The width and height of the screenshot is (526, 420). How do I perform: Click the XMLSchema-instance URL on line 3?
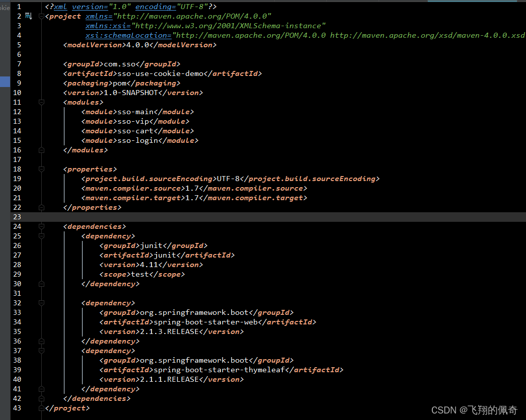(229, 26)
